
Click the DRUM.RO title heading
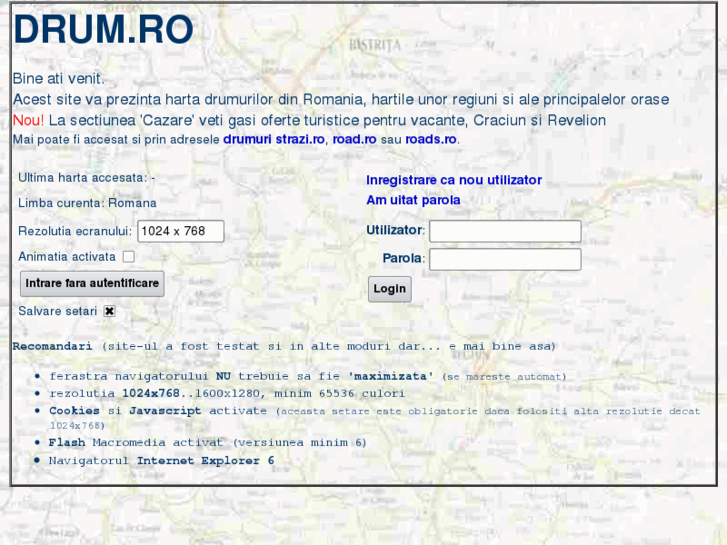pos(103,30)
